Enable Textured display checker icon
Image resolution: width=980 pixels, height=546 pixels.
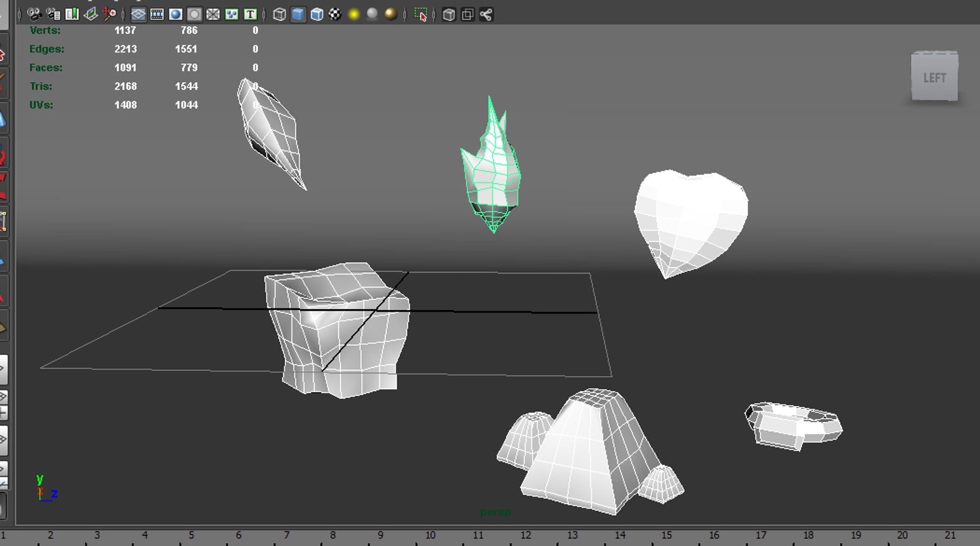335,14
